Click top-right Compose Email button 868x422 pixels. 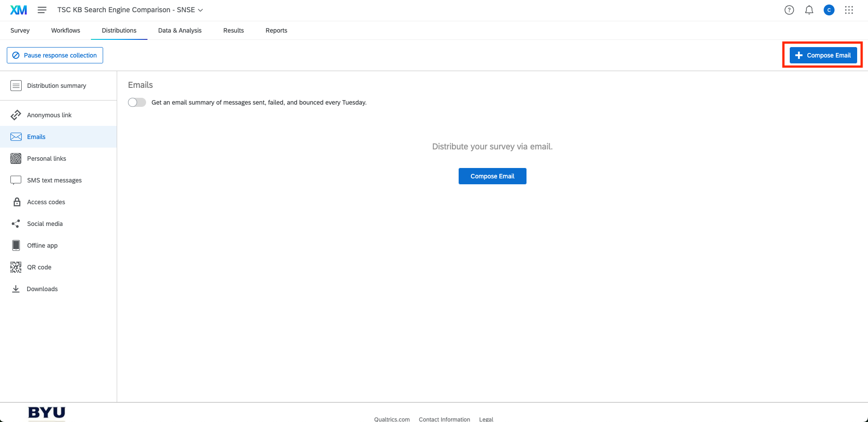(x=823, y=55)
